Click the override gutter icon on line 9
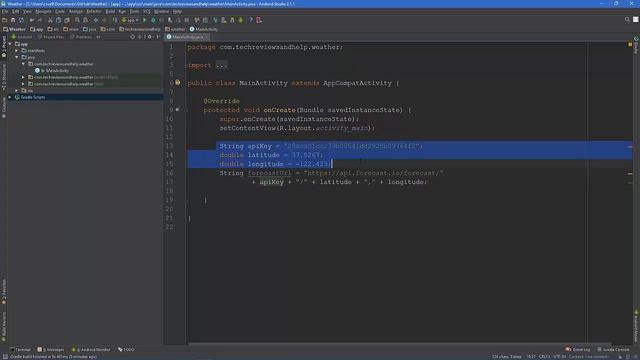Screen dimensions: 640x360 pyautogui.click(x=177, y=109)
